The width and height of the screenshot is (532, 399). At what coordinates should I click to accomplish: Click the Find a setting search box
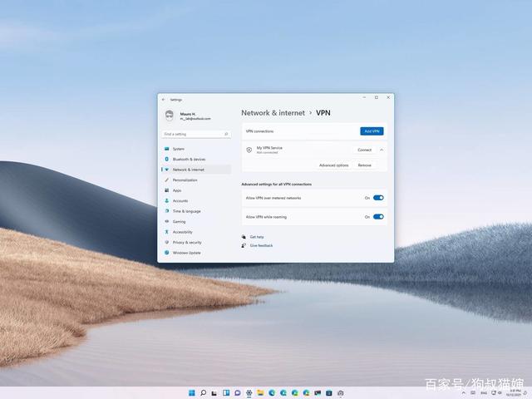[x=195, y=134]
